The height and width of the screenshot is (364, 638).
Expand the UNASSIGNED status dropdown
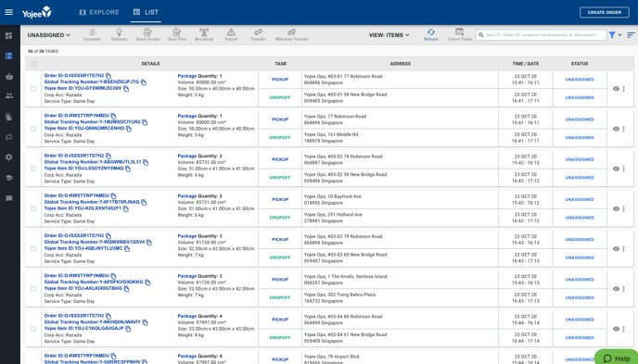point(49,35)
